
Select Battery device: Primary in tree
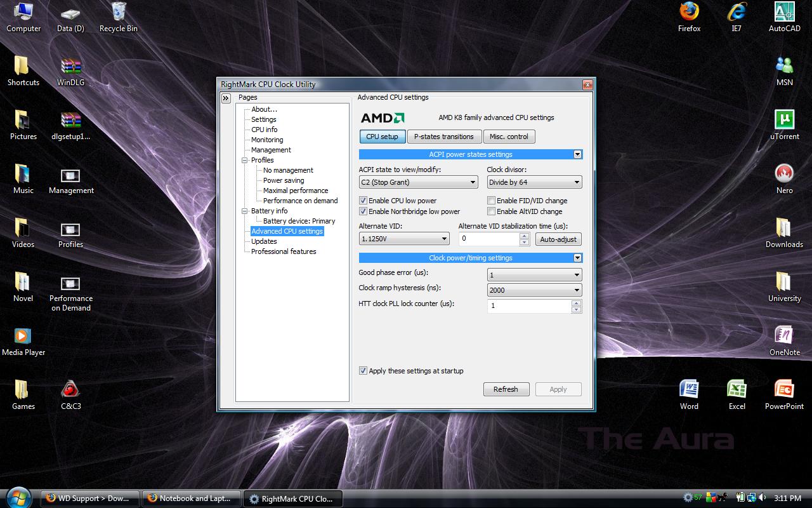click(299, 221)
